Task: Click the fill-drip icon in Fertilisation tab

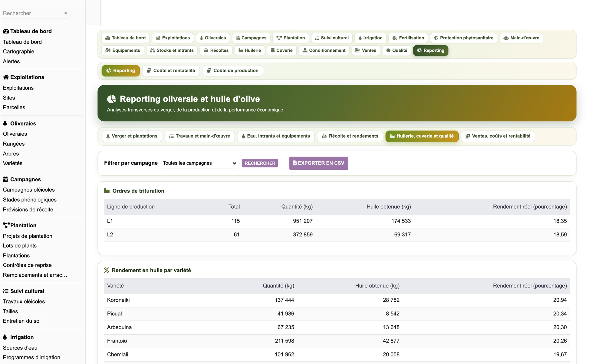Action: tap(395, 38)
